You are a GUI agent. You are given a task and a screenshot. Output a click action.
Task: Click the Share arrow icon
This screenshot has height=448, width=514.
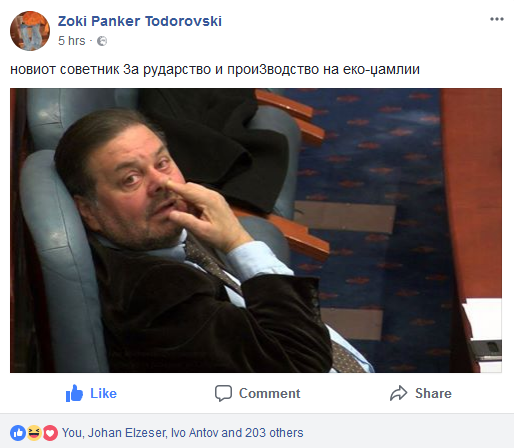pyautogui.click(x=399, y=393)
